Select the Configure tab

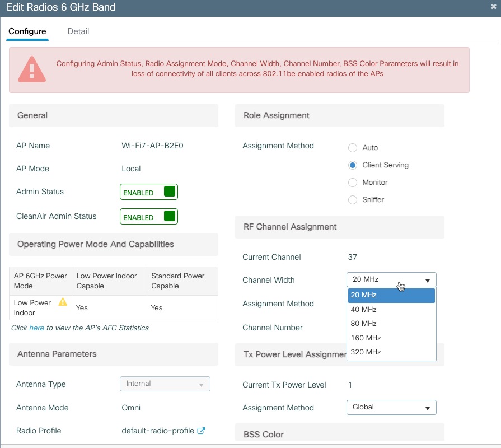pos(27,31)
